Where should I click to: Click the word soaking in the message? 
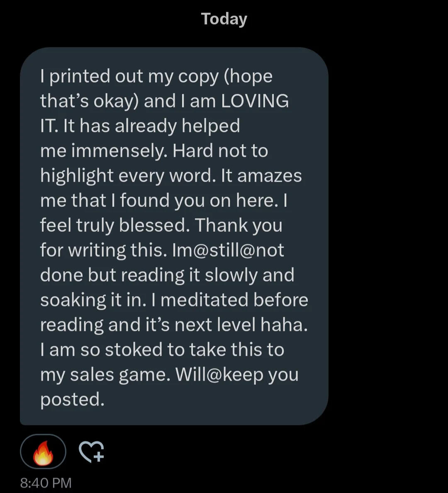point(73,301)
